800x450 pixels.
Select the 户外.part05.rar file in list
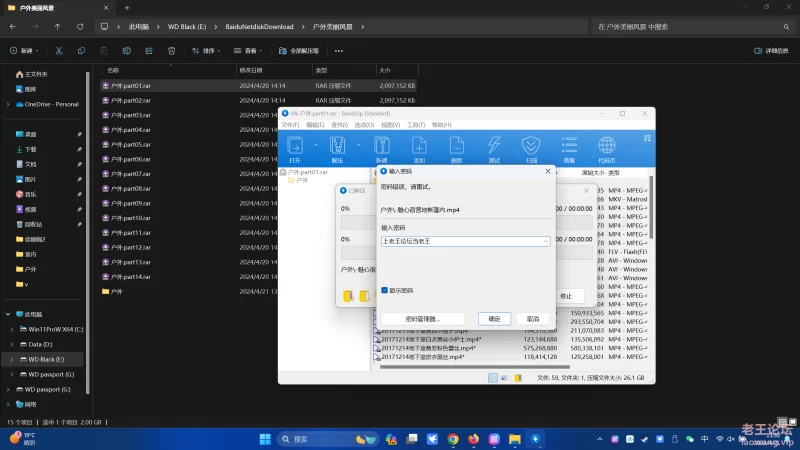coord(130,145)
